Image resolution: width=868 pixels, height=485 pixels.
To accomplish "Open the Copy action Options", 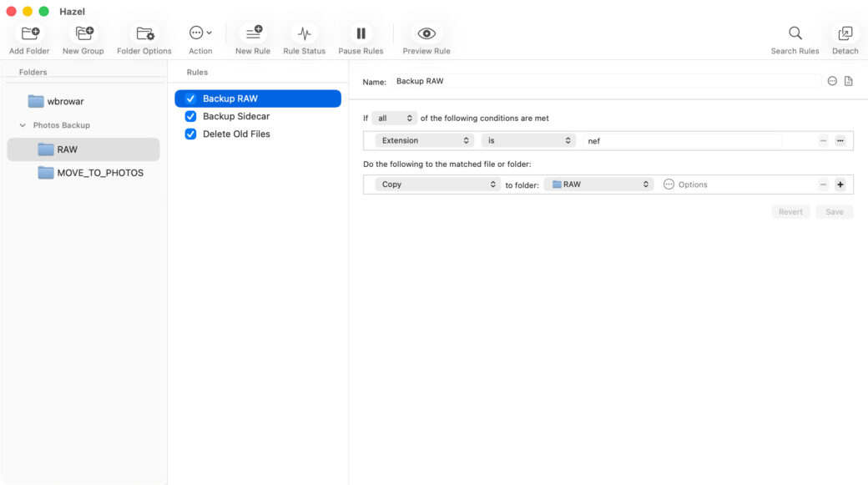I will [x=685, y=184].
